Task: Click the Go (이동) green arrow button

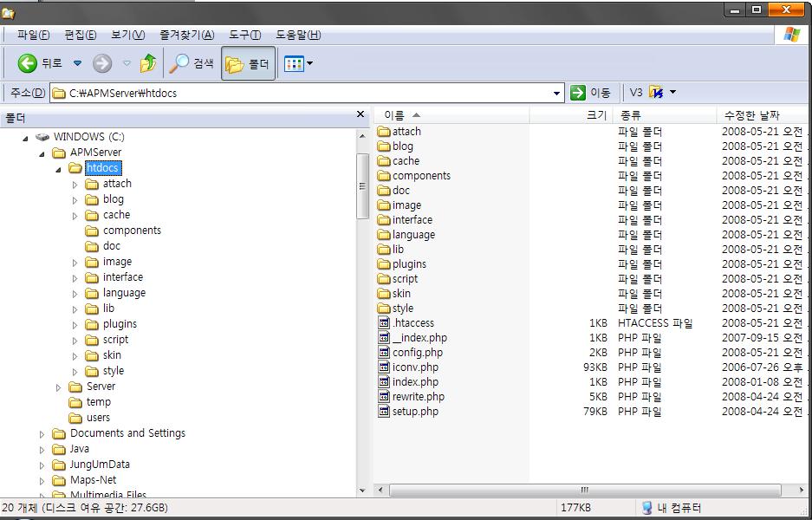Action: click(578, 93)
